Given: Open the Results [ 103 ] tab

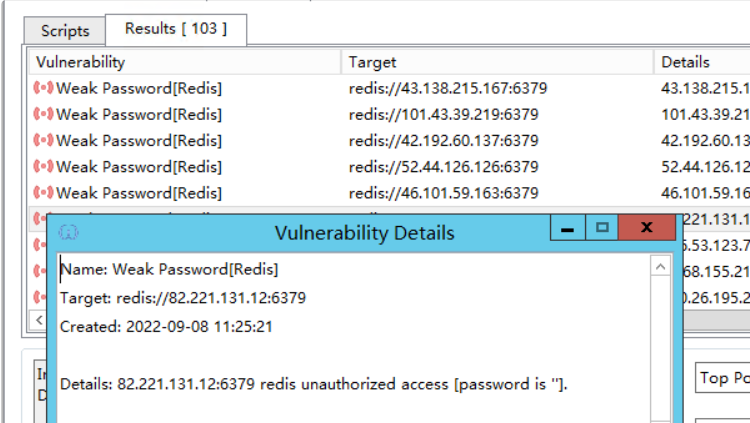Looking at the screenshot, I should (x=176, y=29).
